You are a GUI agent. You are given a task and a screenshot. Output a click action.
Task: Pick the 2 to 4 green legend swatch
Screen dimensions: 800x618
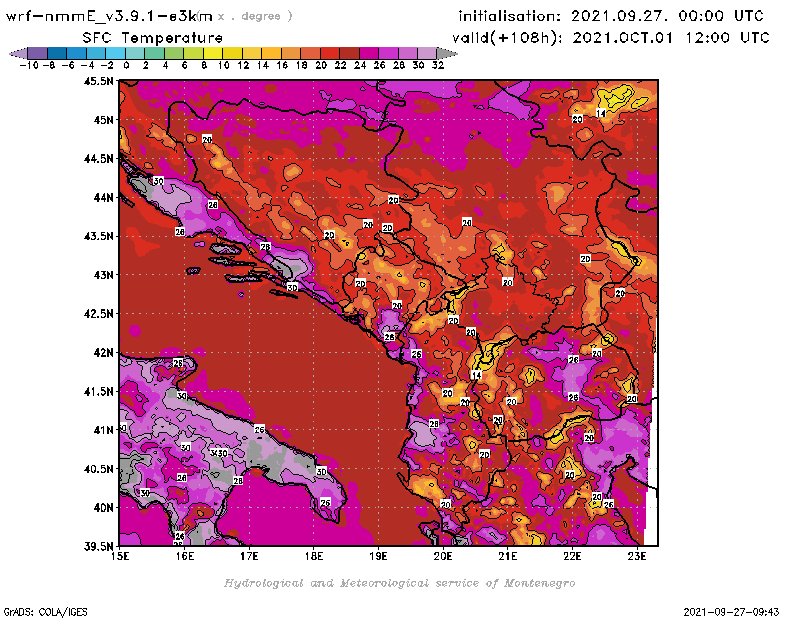click(x=155, y=53)
